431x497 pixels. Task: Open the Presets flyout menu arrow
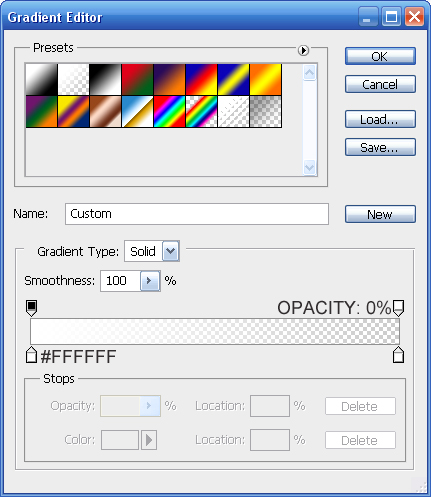tap(303, 50)
